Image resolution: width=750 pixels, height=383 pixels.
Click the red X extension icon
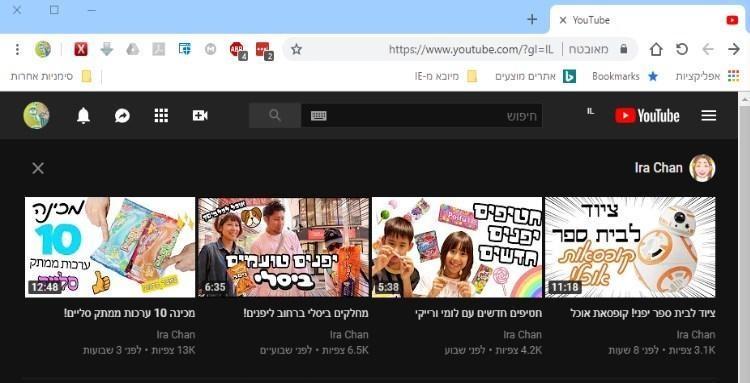[81, 49]
